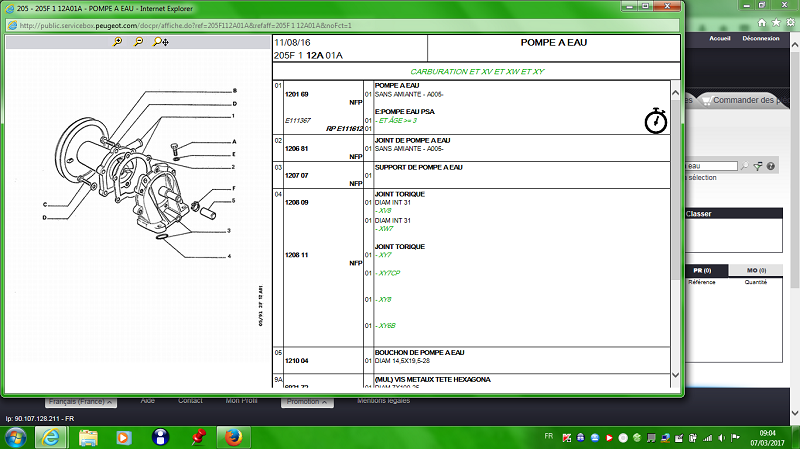Click the stopwatch icon for POMPE A EAU
The width and height of the screenshot is (800, 449).
[656, 121]
